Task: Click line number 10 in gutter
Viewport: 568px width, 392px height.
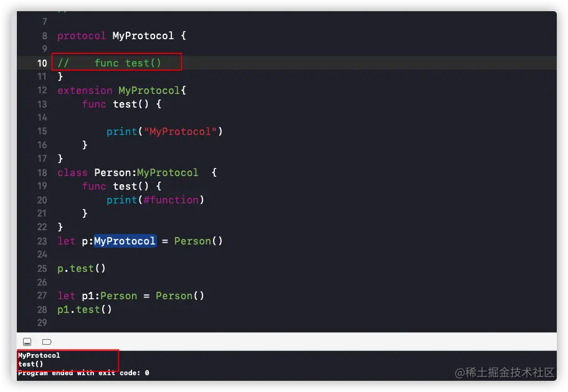Action: pyautogui.click(x=42, y=63)
